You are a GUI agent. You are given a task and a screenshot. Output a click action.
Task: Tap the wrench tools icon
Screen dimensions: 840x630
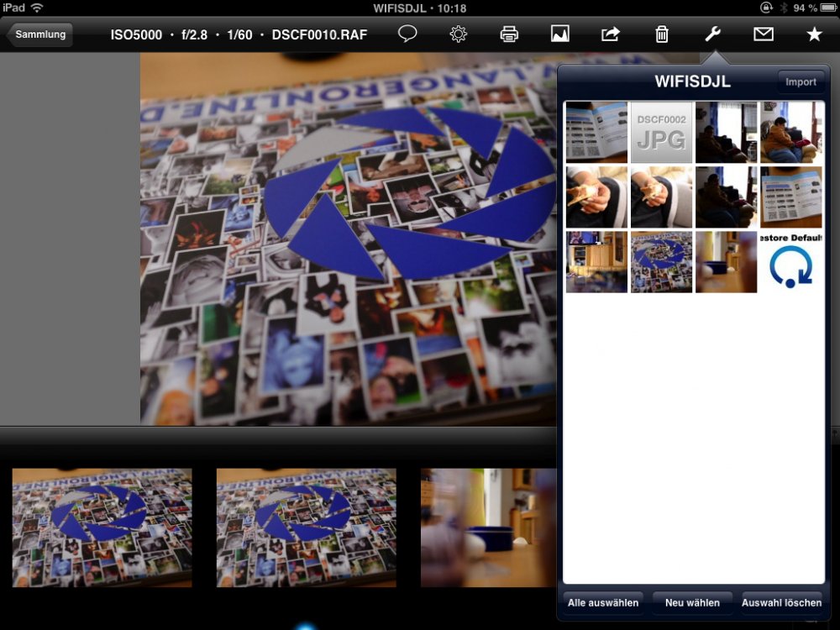pyautogui.click(x=712, y=34)
